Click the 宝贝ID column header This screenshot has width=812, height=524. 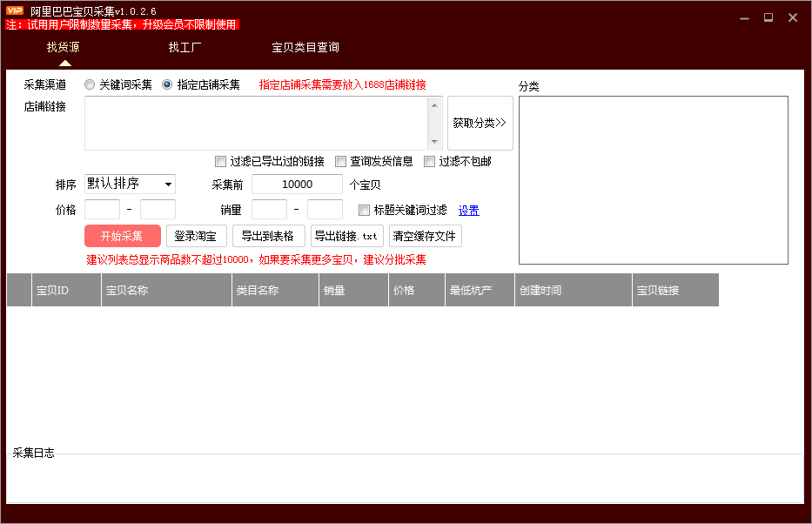pyautogui.click(x=66, y=290)
